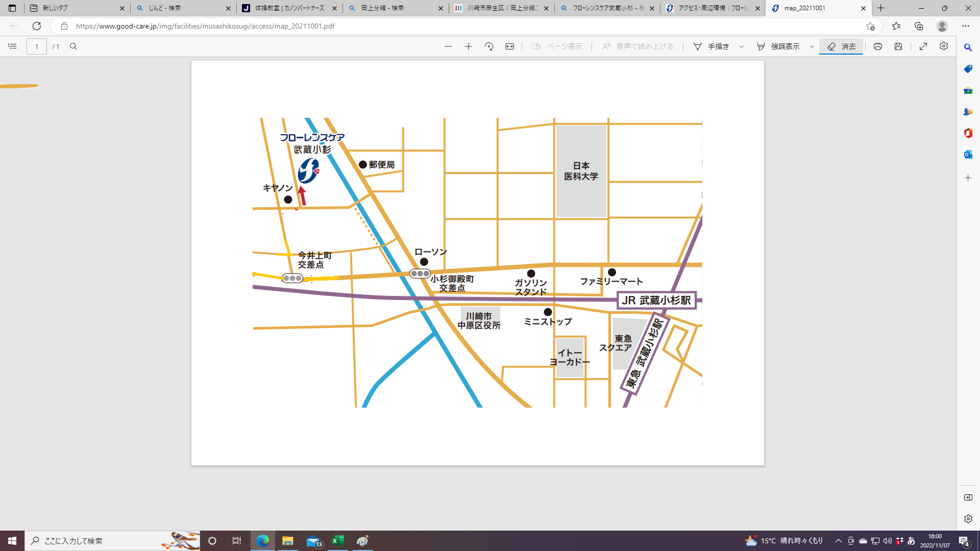Open sidebar Microsoft Office icon
Viewport: 980px width, 551px height.
coord(968,133)
